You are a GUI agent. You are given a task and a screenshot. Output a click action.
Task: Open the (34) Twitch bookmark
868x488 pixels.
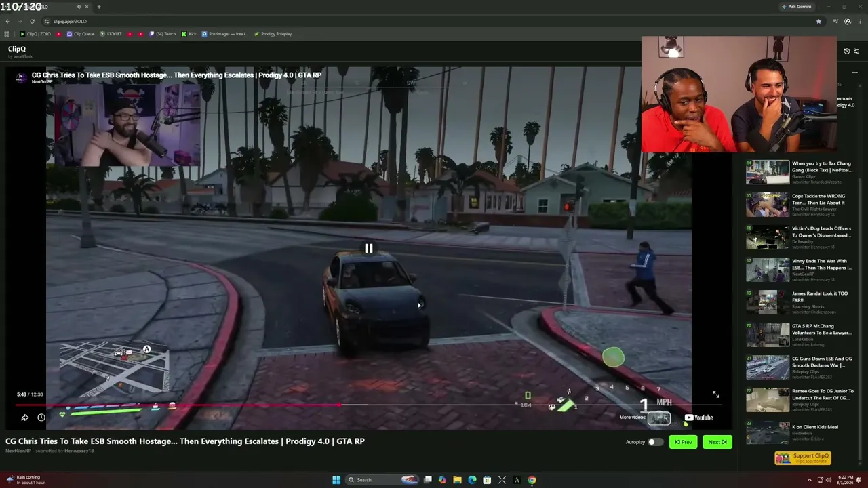point(163,34)
